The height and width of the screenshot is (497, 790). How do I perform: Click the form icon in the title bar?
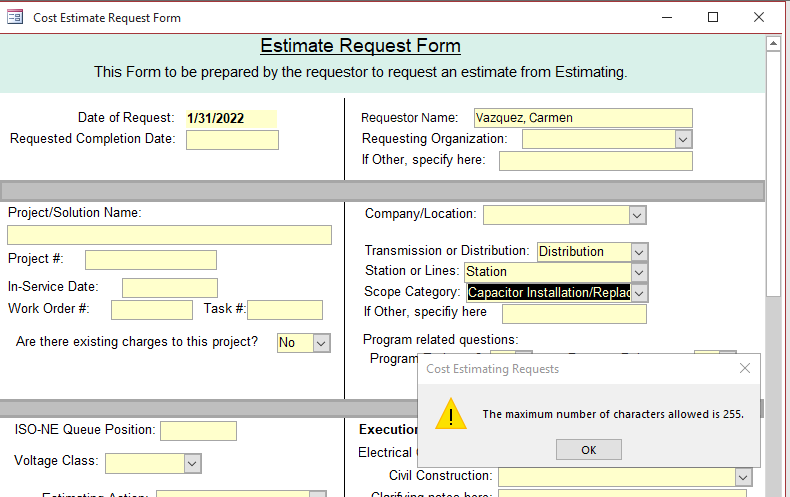point(15,17)
